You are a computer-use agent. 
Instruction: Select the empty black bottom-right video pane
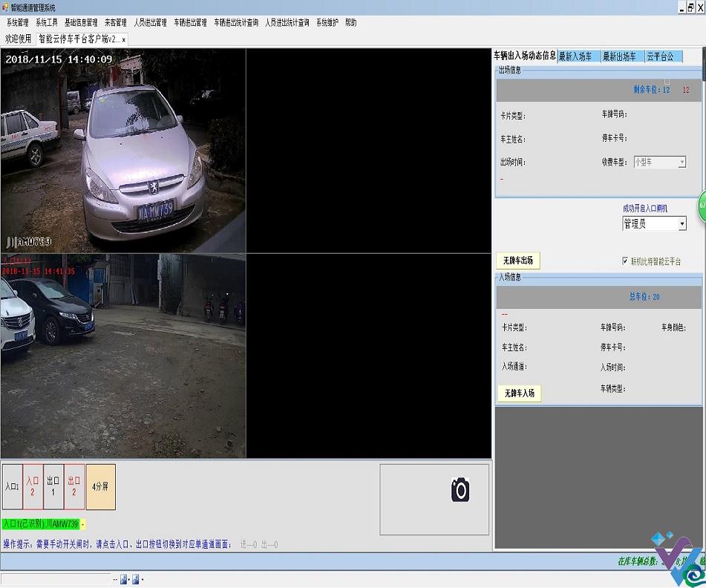[369, 356]
